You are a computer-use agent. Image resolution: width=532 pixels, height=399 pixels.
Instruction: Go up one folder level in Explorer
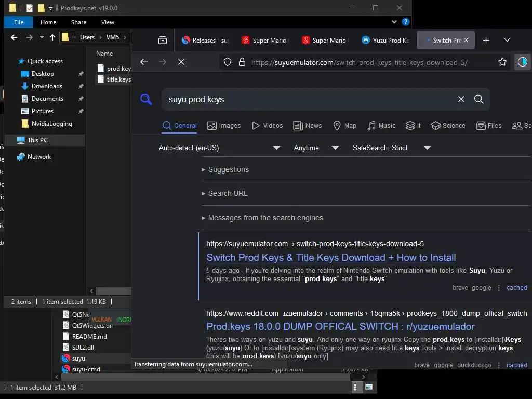(52, 37)
